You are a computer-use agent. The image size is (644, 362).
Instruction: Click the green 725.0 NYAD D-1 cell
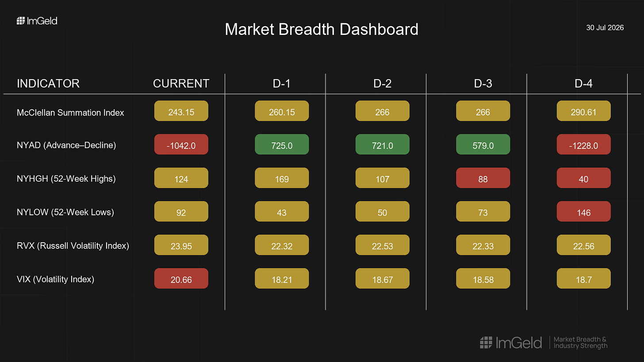pos(282,145)
